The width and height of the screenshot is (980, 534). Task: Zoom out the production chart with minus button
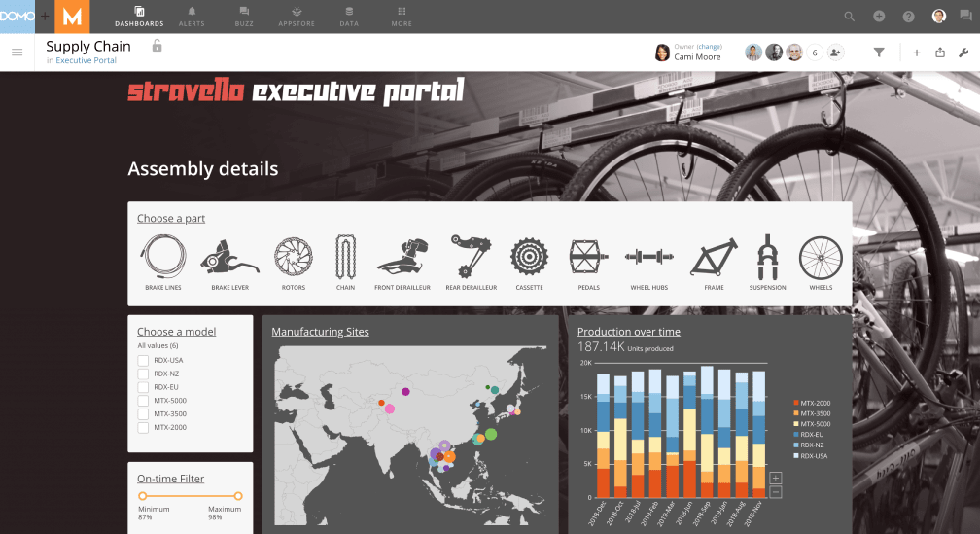776,492
